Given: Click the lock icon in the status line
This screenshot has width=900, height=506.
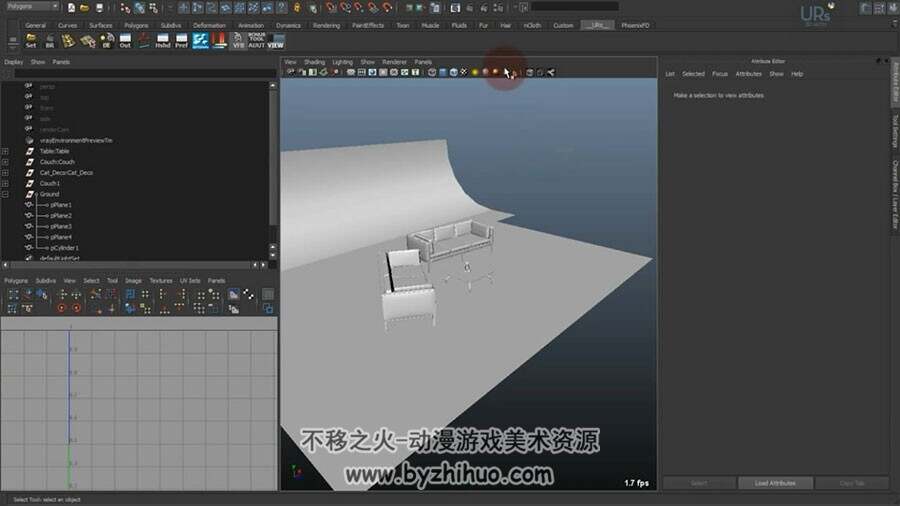Looking at the screenshot, I should (x=297, y=8).
